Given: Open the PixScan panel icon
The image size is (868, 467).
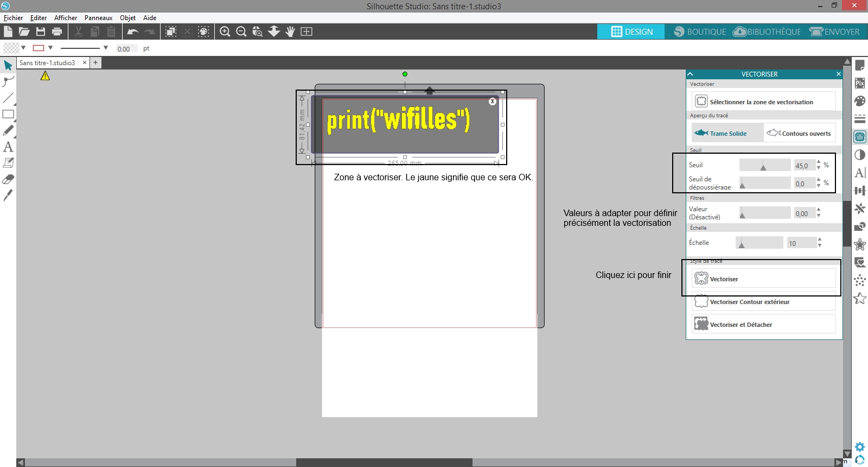Looking at the screenshot, I should tap(860, 83).
